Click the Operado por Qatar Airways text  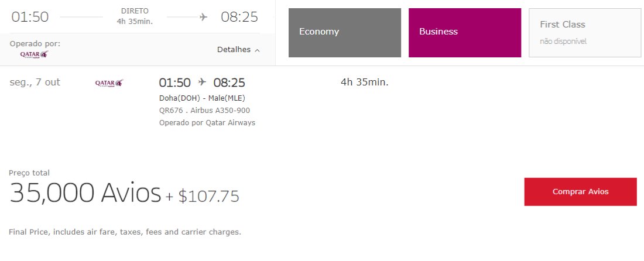pos(207,123)
